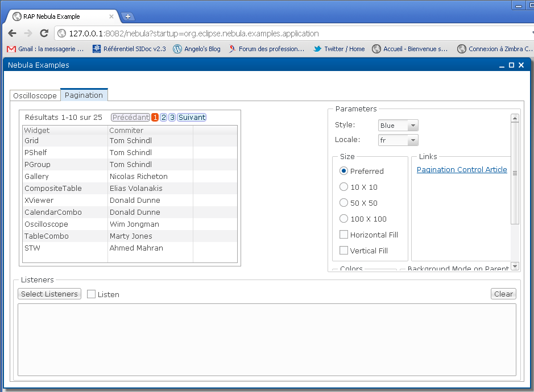
Task: Click the Widget column header
Action: point(65,130)
